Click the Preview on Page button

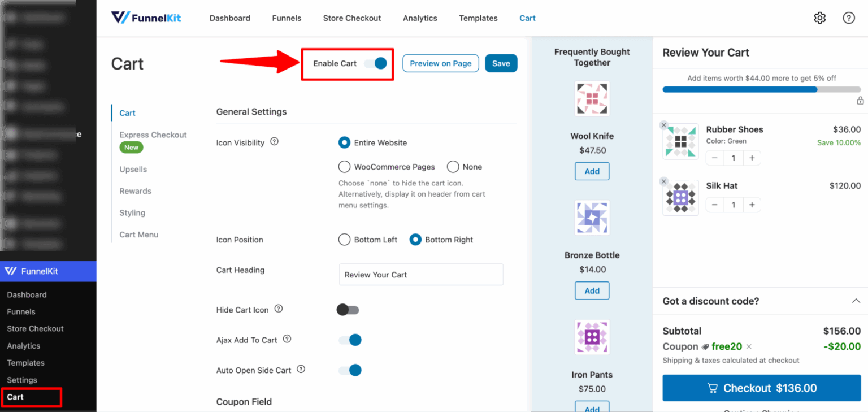[x=440, y=63]
